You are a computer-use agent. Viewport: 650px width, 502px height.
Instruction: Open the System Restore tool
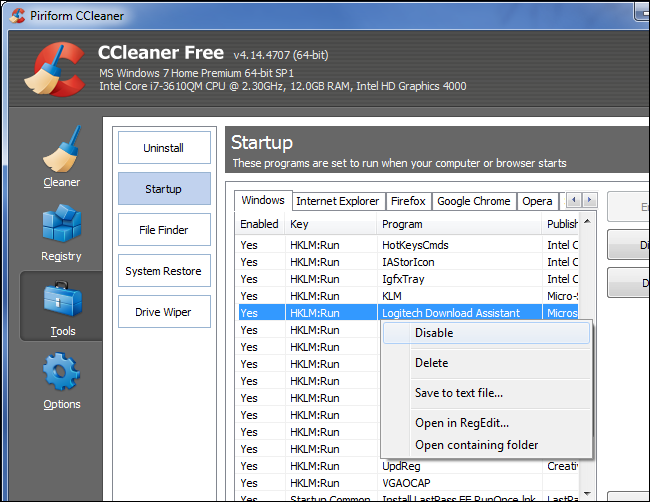click(164, 271)
